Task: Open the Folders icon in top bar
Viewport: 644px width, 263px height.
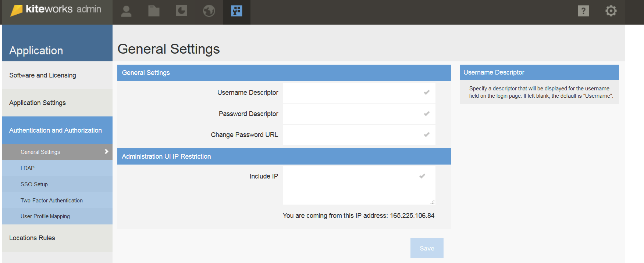Action: tap(154, 11)
